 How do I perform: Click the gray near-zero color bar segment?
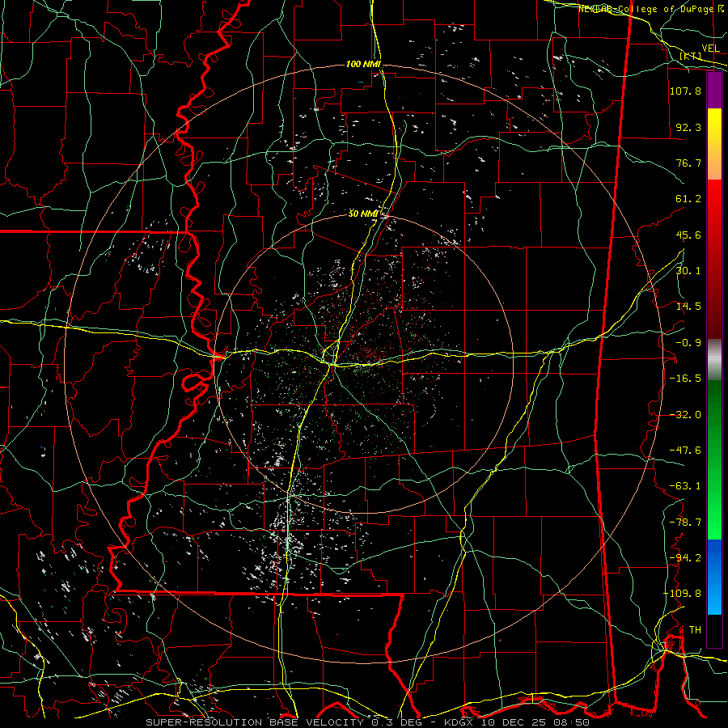714,358
